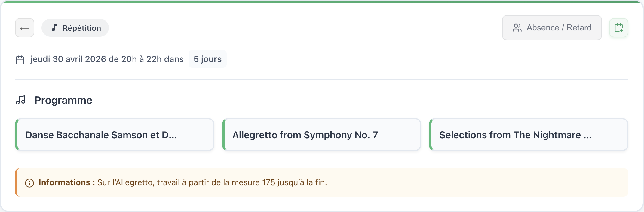This screenshot has height=212, width=644.
Task: Click the green bar on the Nightmare card
Action: 431,135
